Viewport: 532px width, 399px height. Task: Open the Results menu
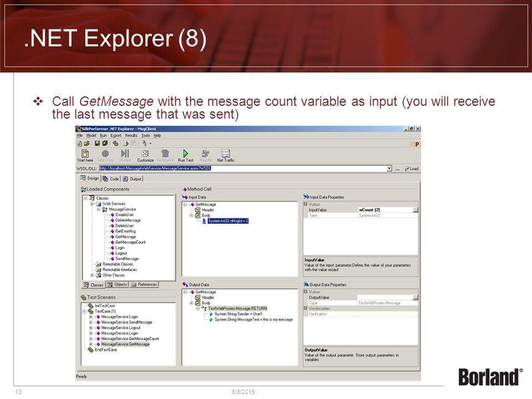coord(131,135)
